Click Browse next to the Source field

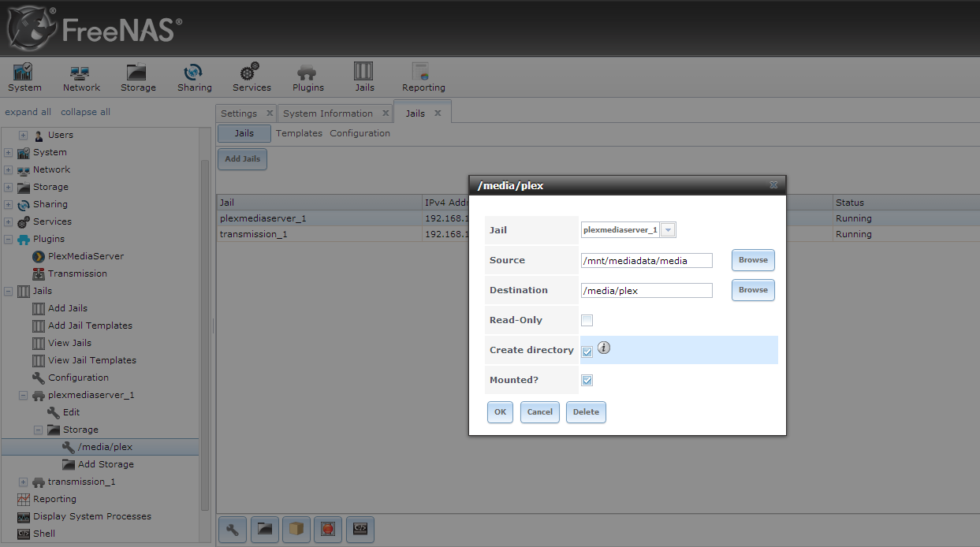753,260
